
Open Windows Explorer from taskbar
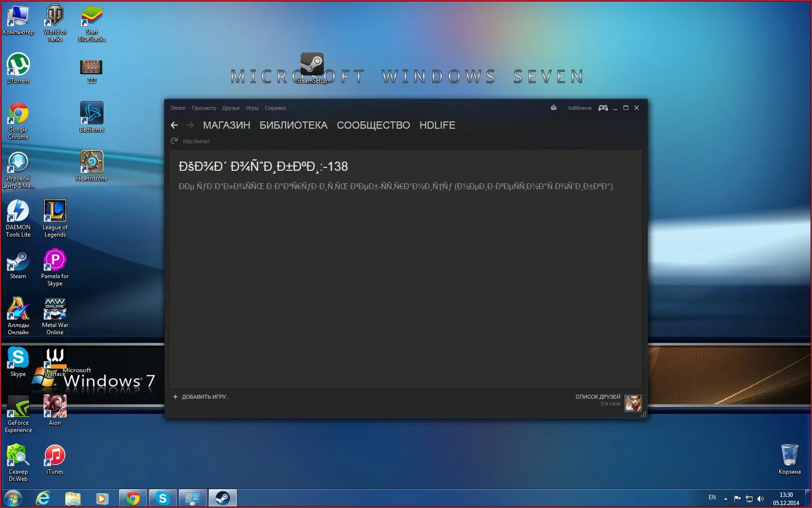[72, 498]
